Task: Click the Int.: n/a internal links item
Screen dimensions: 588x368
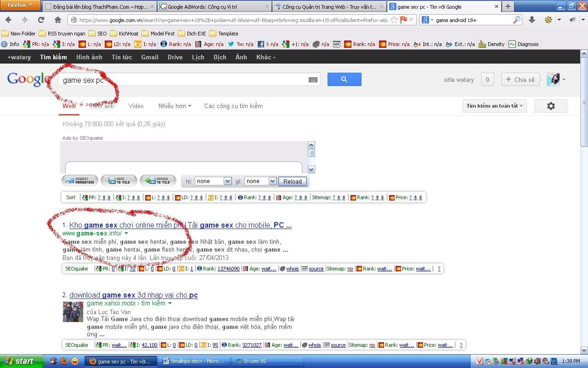Action: click(427, 44)
